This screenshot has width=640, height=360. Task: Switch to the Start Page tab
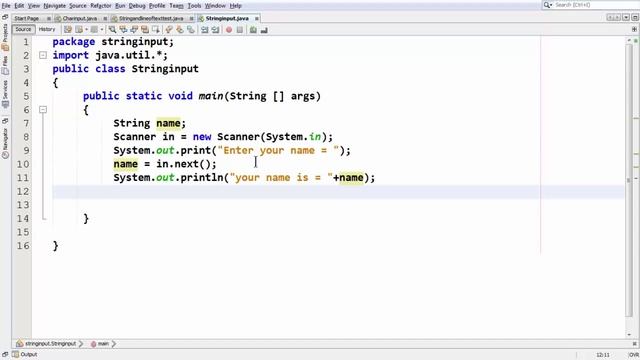27,18
